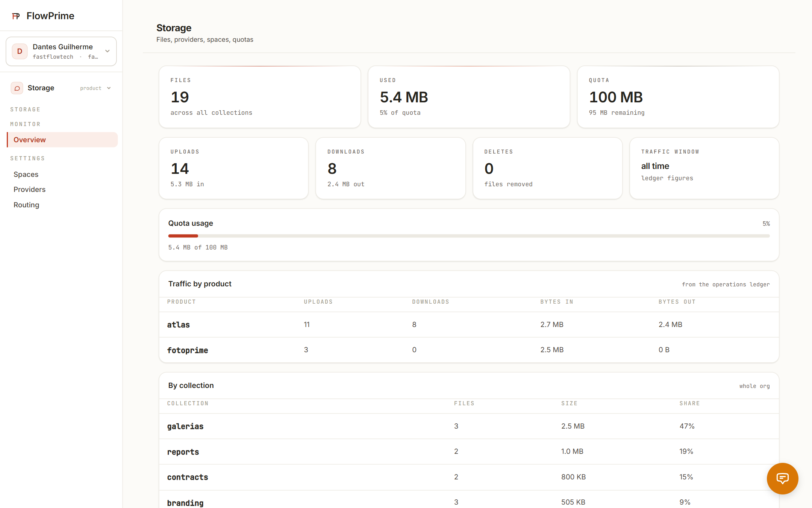Click the Deletes card showing 0
The image size is (812, 508).
(547, 168)
